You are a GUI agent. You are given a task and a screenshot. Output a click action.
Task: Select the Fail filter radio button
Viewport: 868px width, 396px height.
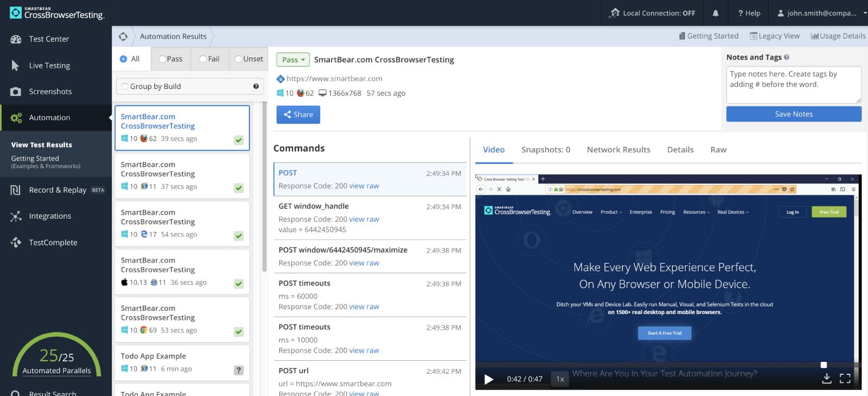(203, 59)
